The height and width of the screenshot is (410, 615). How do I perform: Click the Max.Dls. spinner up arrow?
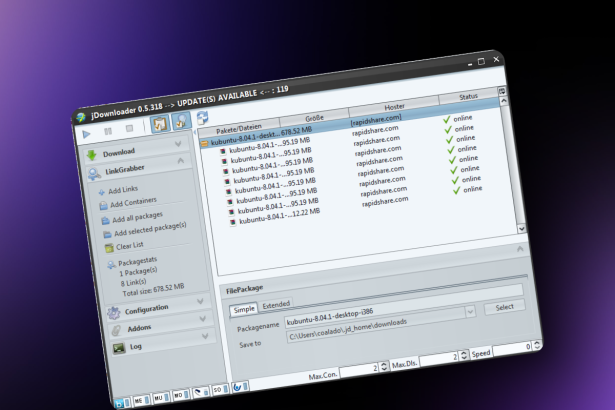[463, 352]
